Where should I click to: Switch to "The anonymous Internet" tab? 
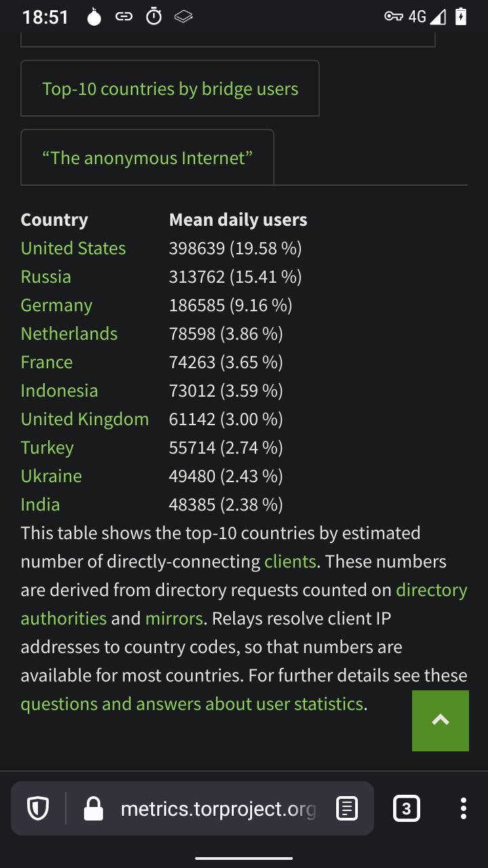tap(147, 158)
